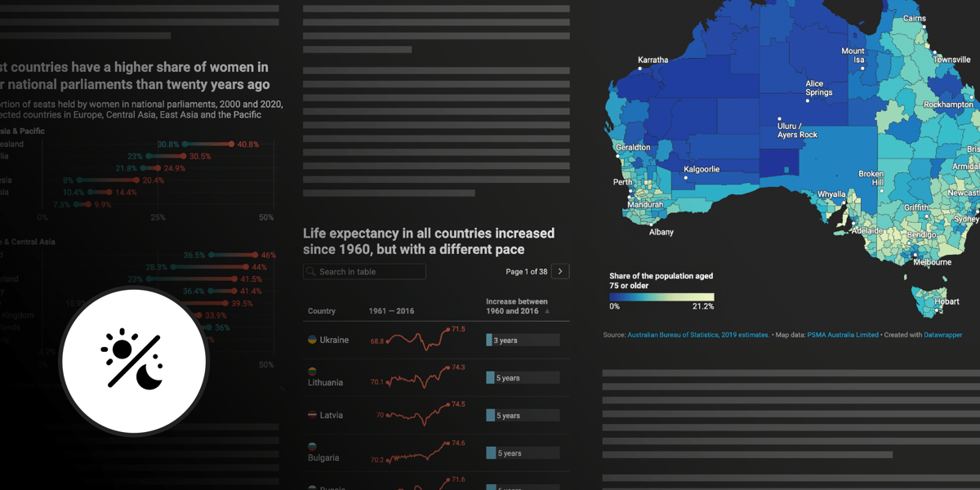Open the PSMA Australia Limited link
980x490 pixels.
point(843,335)
